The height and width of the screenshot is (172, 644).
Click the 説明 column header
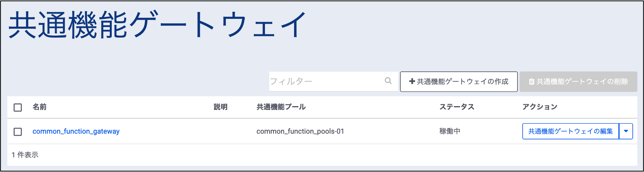[220, 107]
